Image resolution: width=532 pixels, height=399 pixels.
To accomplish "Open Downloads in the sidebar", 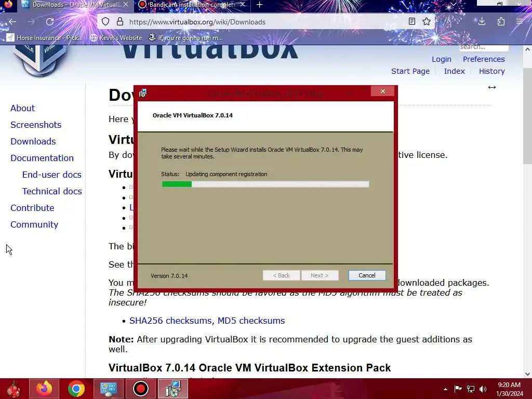I will tap(33, 141).
